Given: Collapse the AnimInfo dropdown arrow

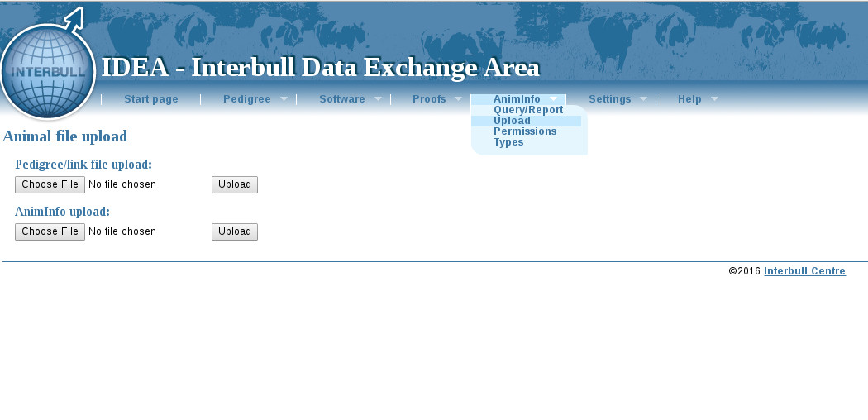Looking at the screenshot, I should click(553, 99).
